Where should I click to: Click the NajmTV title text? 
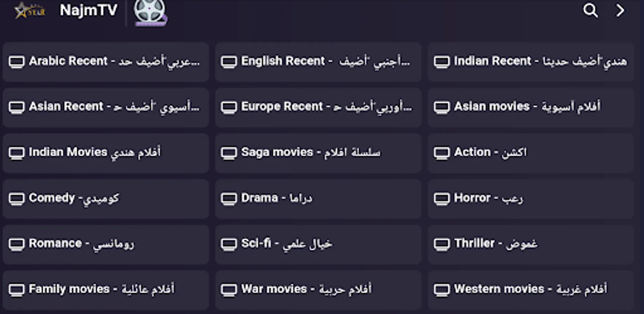coord(88,10)
